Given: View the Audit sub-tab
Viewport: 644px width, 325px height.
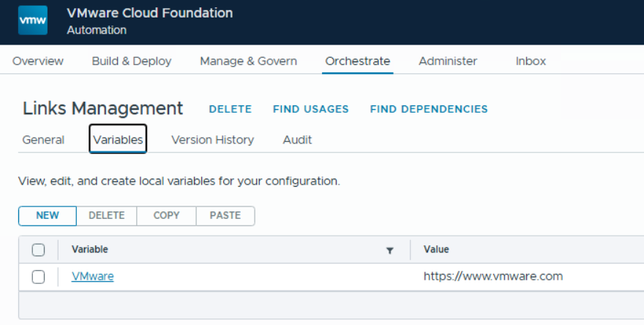Looking at the screenshot, I should pyautogui.click(x=297, y=140).
